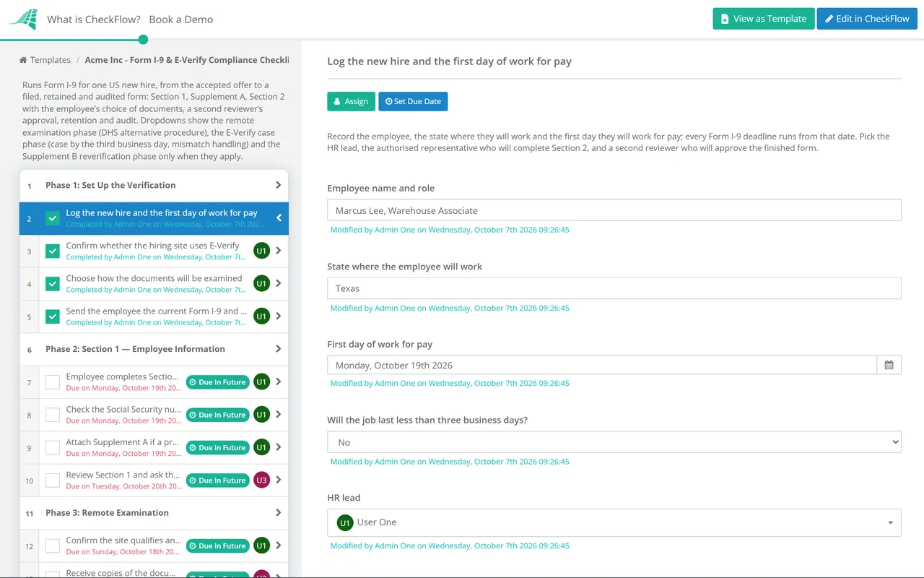Click the progress bar knob under header
924x578 pixels.
tap(143, 40)
